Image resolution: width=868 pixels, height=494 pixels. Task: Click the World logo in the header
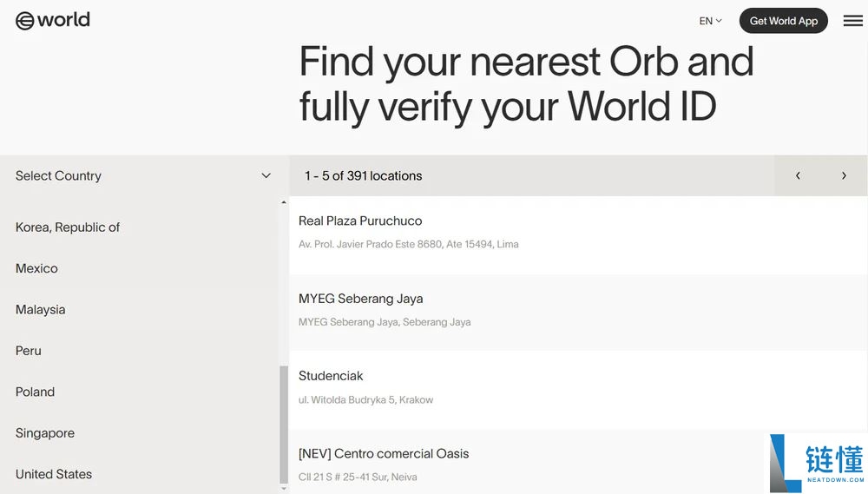53,21
